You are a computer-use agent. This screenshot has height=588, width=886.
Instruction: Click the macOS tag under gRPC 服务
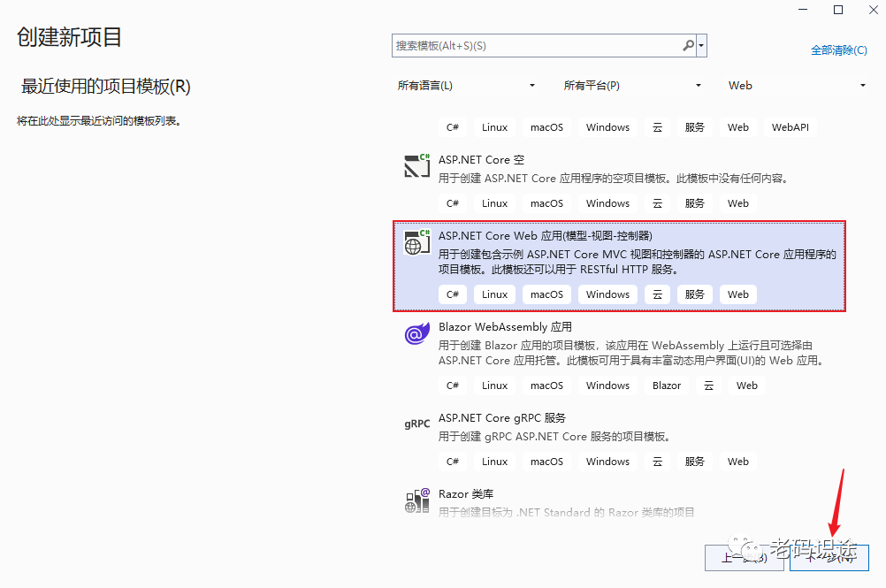[x=546, y=462]
